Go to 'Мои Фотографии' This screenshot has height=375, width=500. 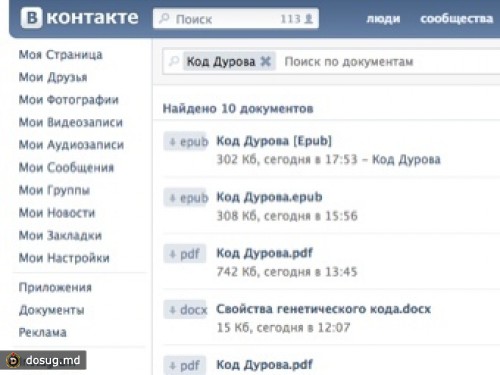(x=69, y=100)
